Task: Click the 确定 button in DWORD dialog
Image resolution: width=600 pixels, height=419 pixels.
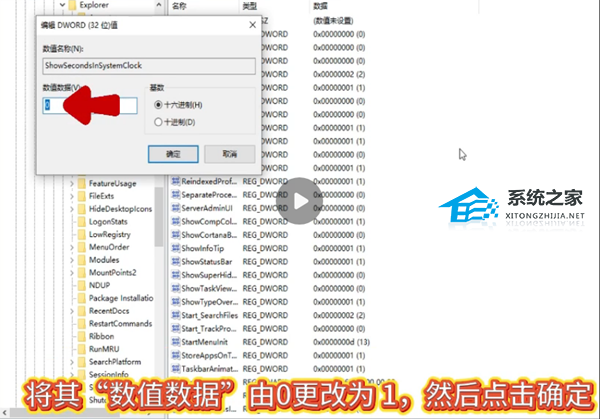Action: pos(173,154)
